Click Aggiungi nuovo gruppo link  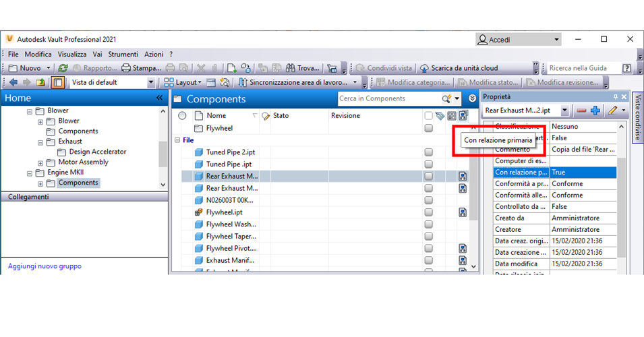[x=45, y=266]
